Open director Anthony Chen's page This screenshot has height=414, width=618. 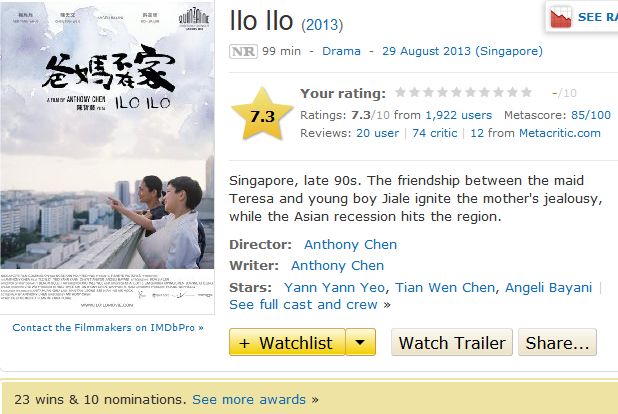[350, 244]
